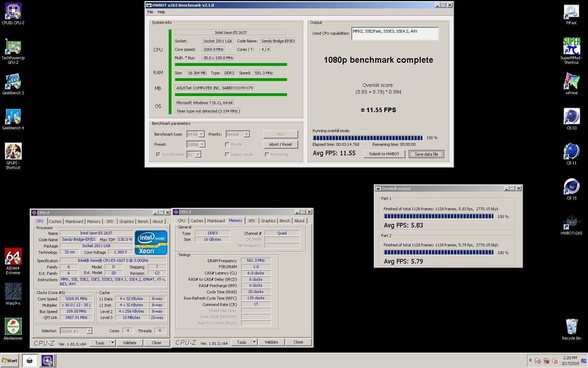Image resolution: width=588 pixels, height=368 pixels.
Task: Toggle the Pmode checkbox
Action: [227, 144]
